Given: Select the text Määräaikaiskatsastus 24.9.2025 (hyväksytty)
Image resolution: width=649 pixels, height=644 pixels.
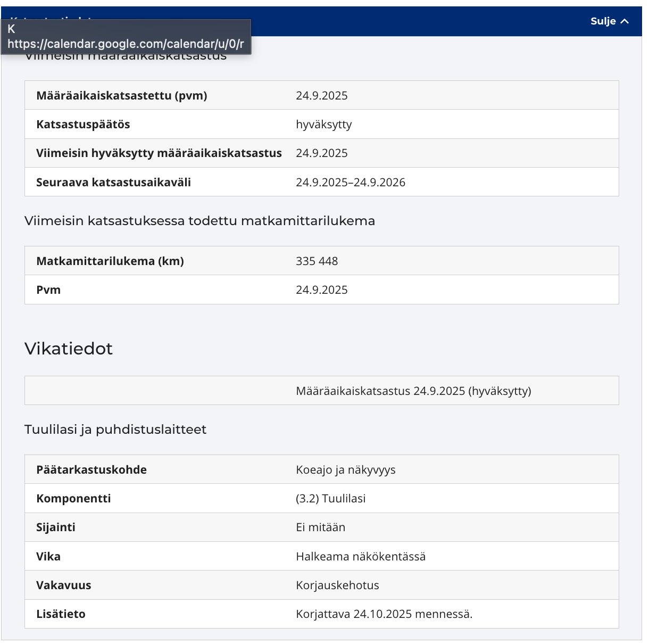Looking at the screenshot, I should click(x=413, y=391).
